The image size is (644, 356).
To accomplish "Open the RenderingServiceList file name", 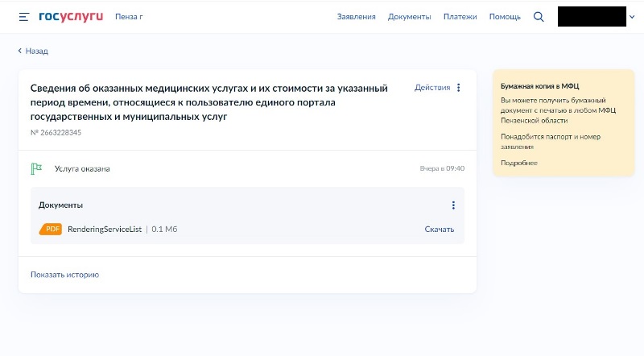I will [x=105, y=230].
